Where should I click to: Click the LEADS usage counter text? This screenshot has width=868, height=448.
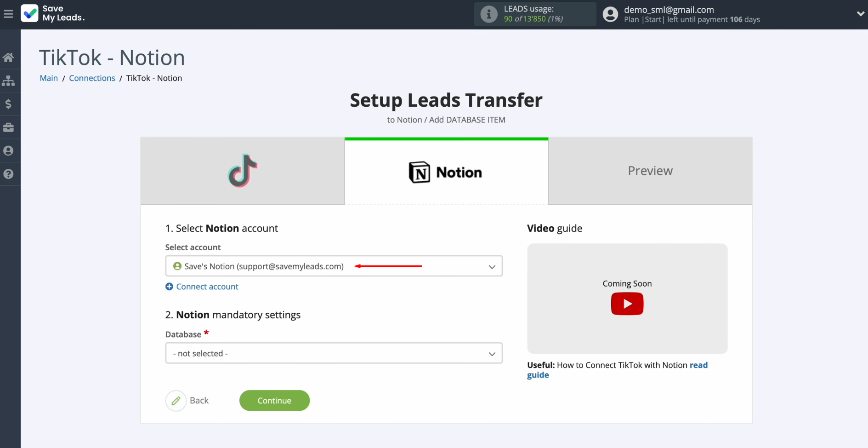[x=533, y=19]
